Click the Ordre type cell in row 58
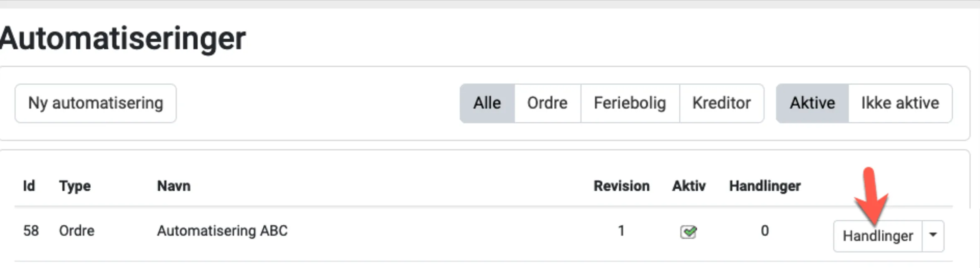Screen dimensions: 980x268 coord(77,231)
